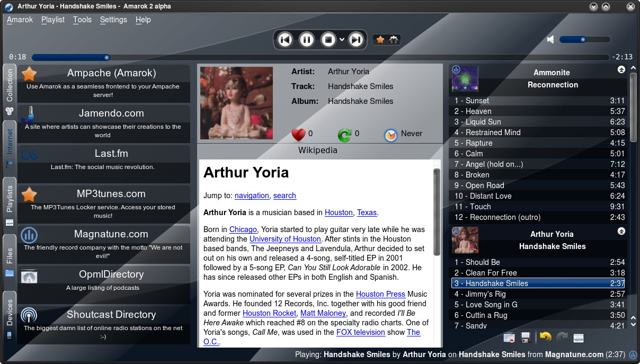The height and width of the screenshot is (364, 640).
Task: Open the stop button options arrow
Action: (342, 40)
